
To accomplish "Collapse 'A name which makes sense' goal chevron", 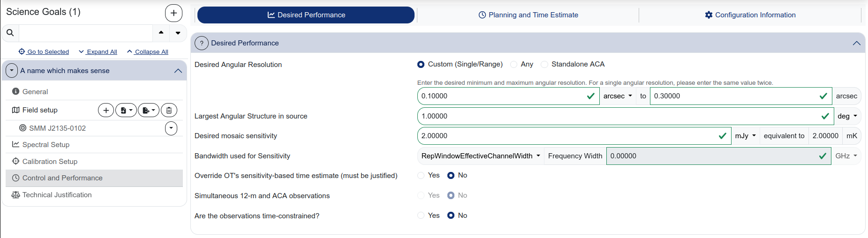I will 178,71.
